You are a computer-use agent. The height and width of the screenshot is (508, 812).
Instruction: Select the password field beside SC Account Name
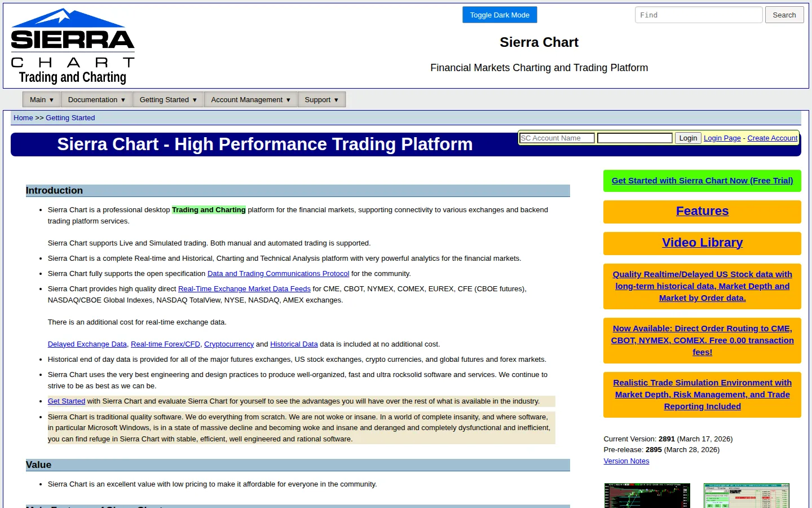[635, 138]
